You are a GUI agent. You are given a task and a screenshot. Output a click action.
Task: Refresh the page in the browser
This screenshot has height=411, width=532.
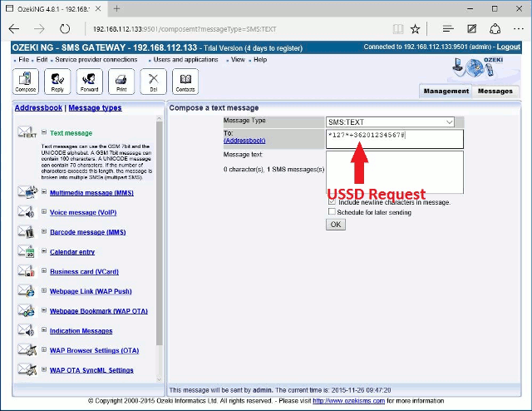[65, 29]
